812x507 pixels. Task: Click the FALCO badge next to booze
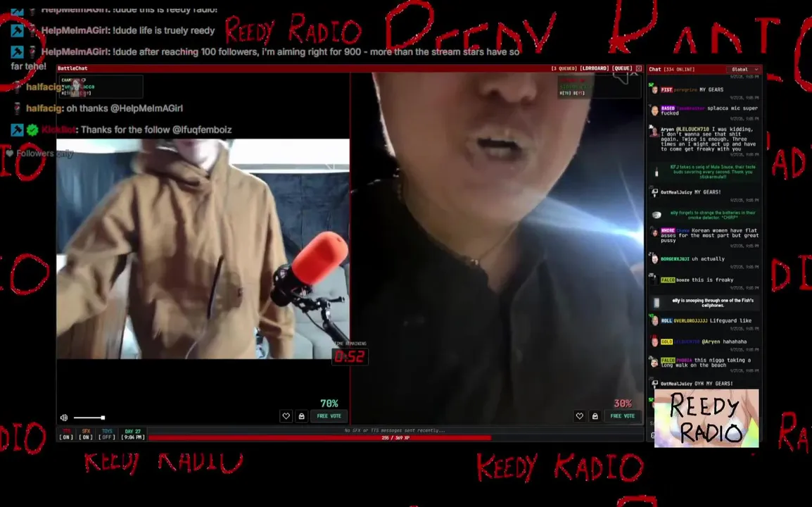(x=668, y=280)
